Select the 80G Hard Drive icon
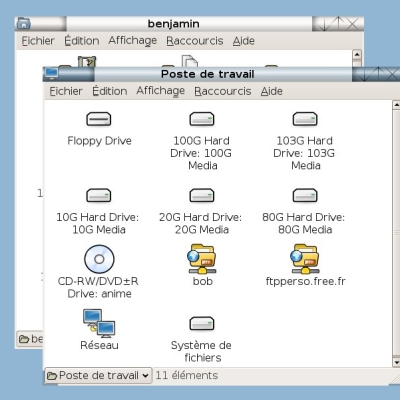The image size is (400, 400). 305,195
